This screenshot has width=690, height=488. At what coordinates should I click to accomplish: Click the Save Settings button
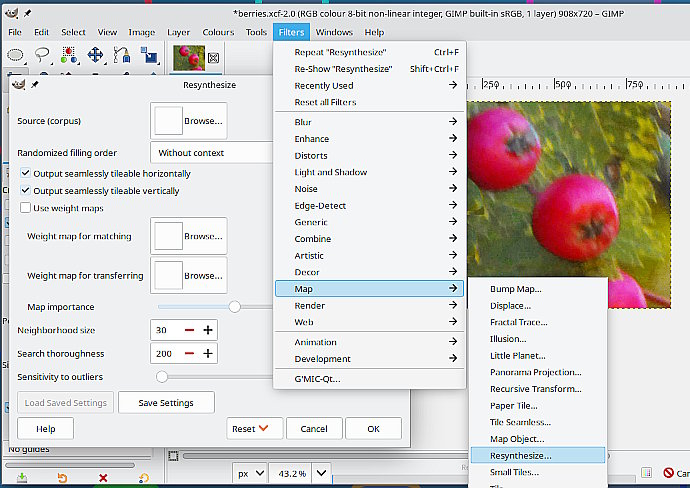[x=166, y=402]
